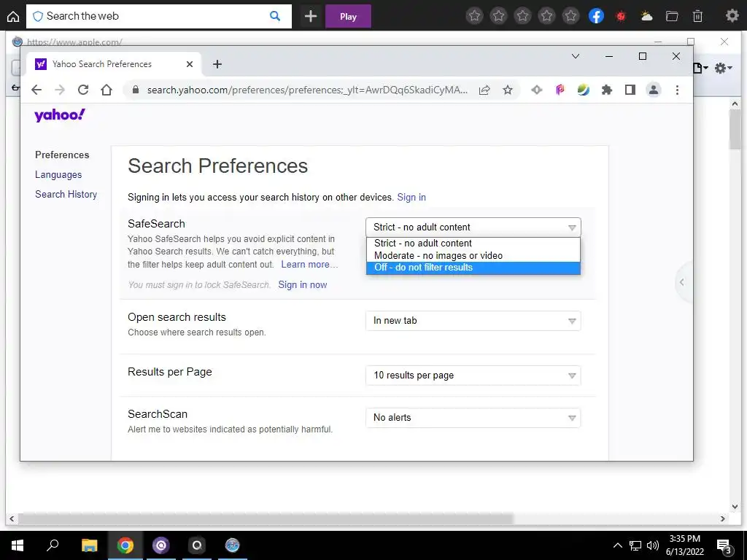Expand the SafeSearch dropdown
Viewport: 747px width, 560px height.
click(x=473, y=227)
